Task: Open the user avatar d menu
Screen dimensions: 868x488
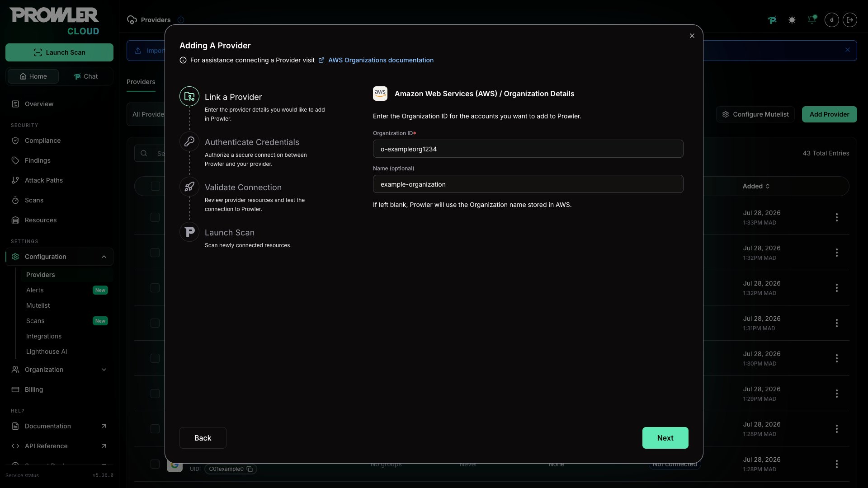Action: [x=832, y=20]
